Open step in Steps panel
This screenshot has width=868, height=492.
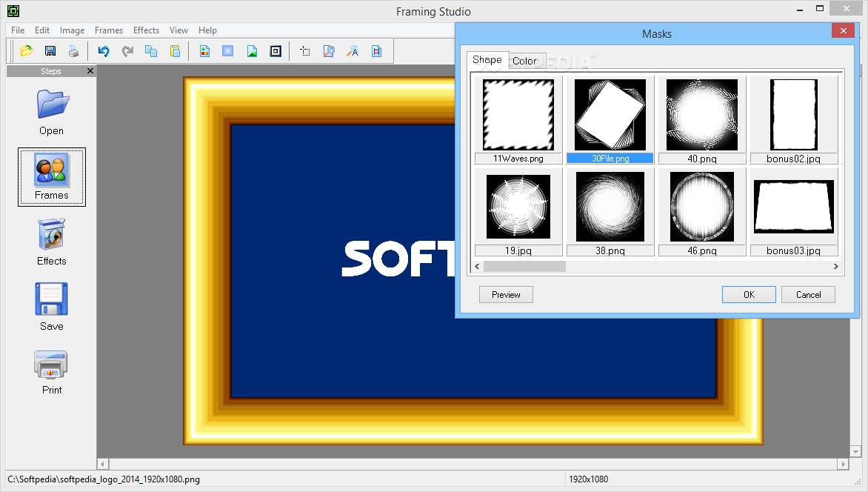(52, 113)
